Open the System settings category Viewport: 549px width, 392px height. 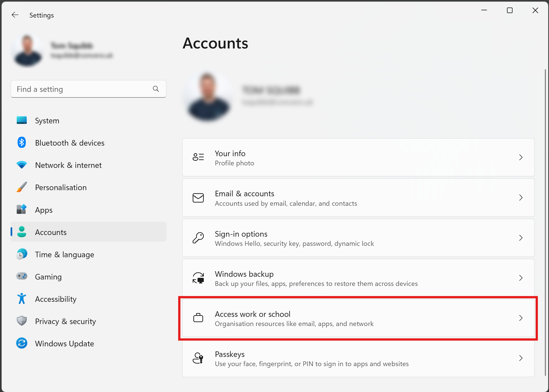tap(47, 121)
